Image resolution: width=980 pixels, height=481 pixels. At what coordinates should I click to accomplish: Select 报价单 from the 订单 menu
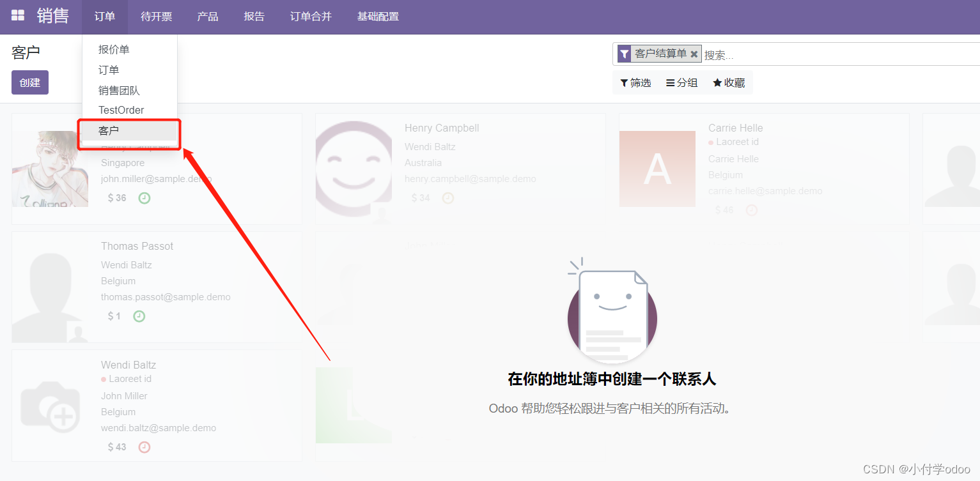point(113,49)
